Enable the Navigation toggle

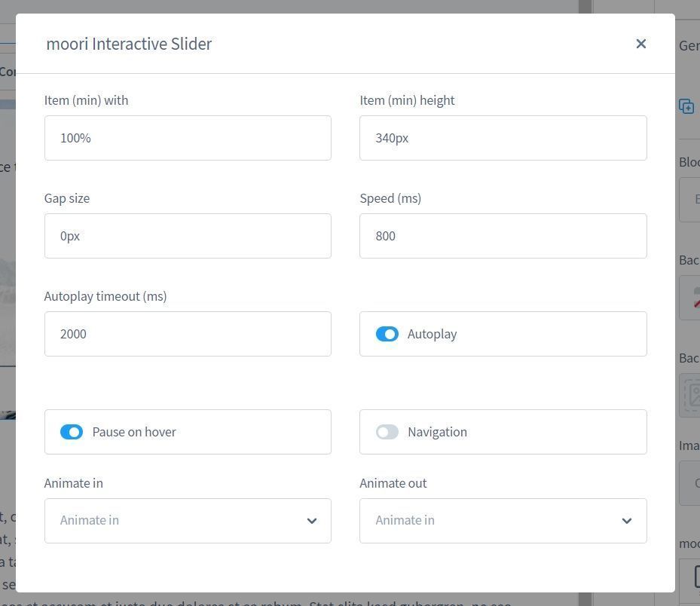tap(387, 432)
